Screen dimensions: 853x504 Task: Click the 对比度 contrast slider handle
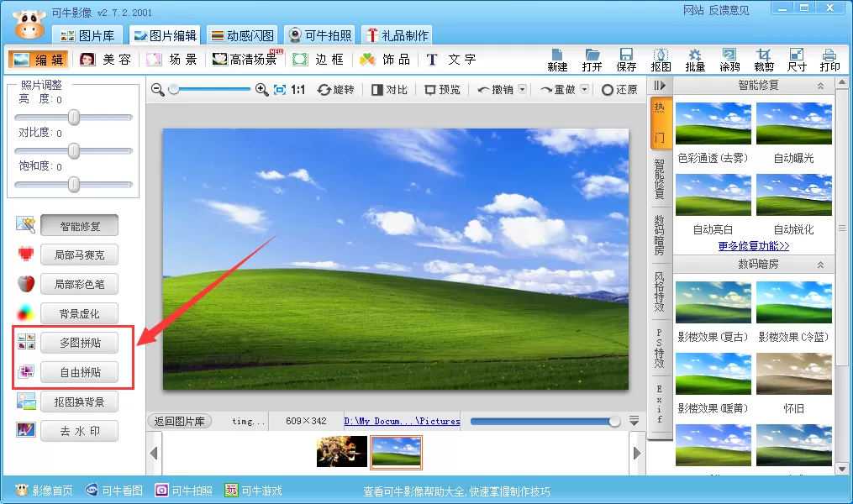(x=74, y=151)
